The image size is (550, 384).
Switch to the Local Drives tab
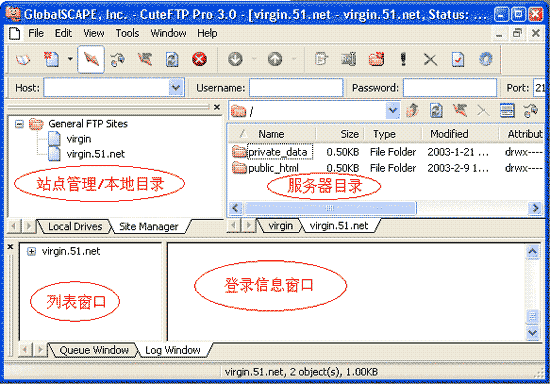[75, 227]
